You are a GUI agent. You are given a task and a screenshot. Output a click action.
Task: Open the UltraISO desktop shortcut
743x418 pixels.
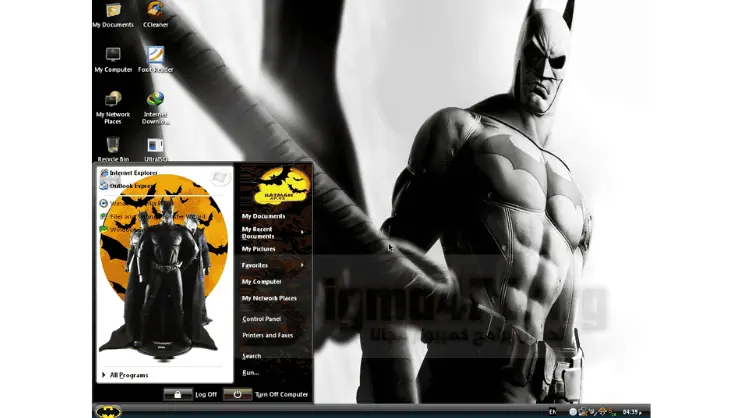click(155, 149)
